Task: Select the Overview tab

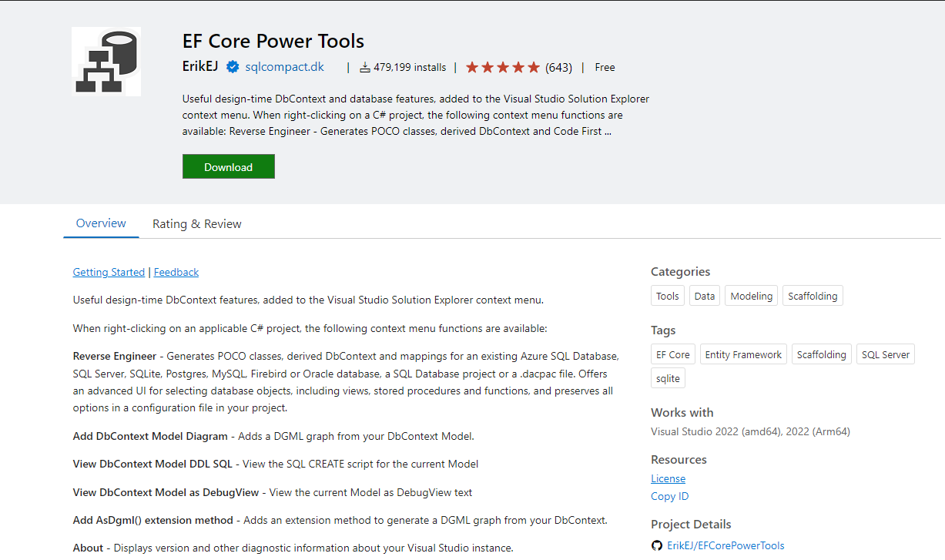Action: click(101, 223)
